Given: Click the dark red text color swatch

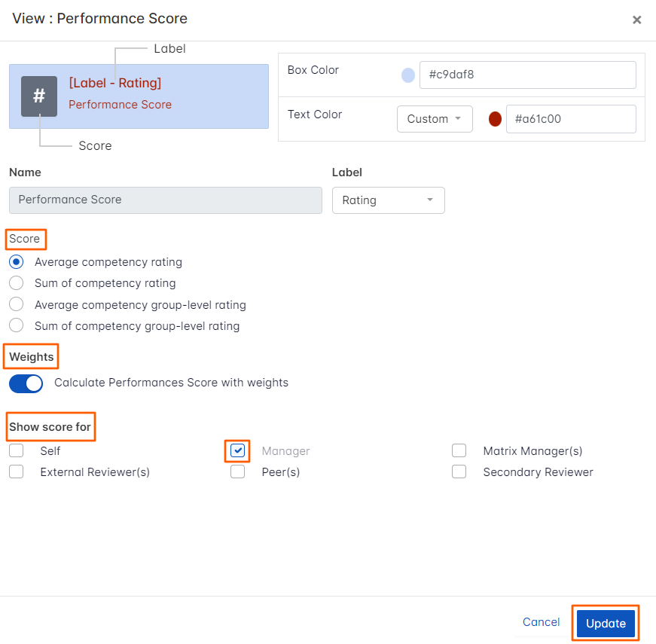Looking at the screenshot, I should pyautogui.click(x=495, y=119).
